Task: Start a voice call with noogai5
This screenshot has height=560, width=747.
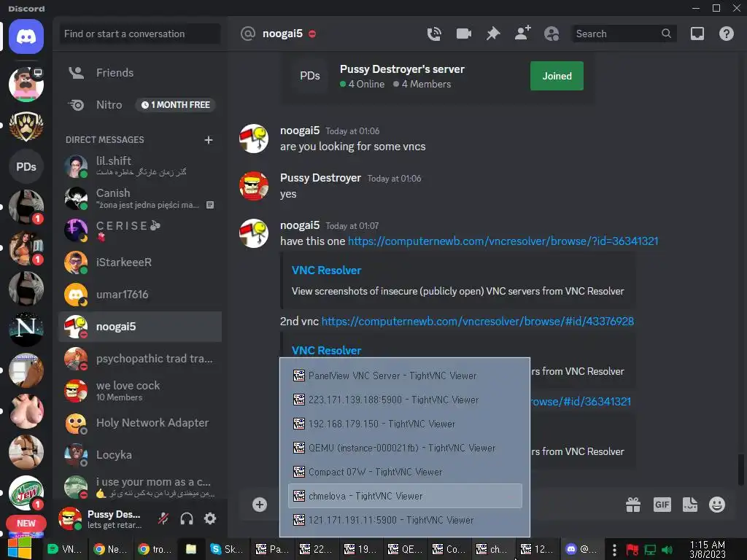Action: [434, 34]
